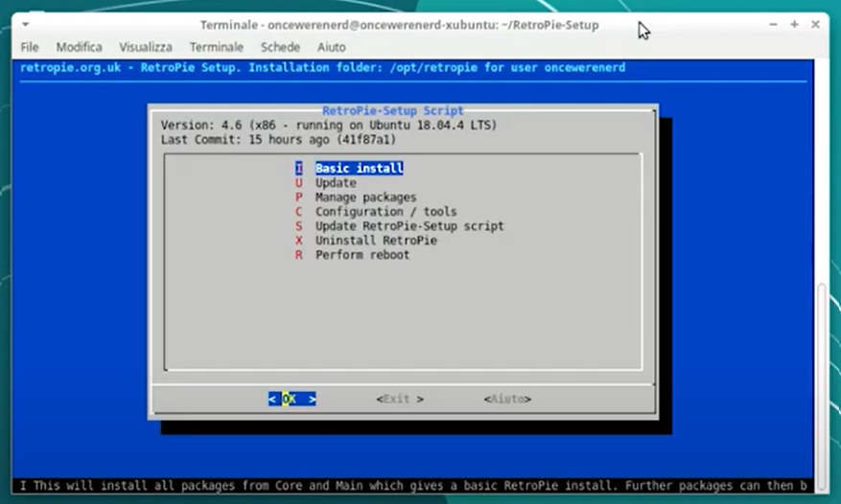Maximize the terminal window
Screen dimensions: 841x504
tap(794, 25)
